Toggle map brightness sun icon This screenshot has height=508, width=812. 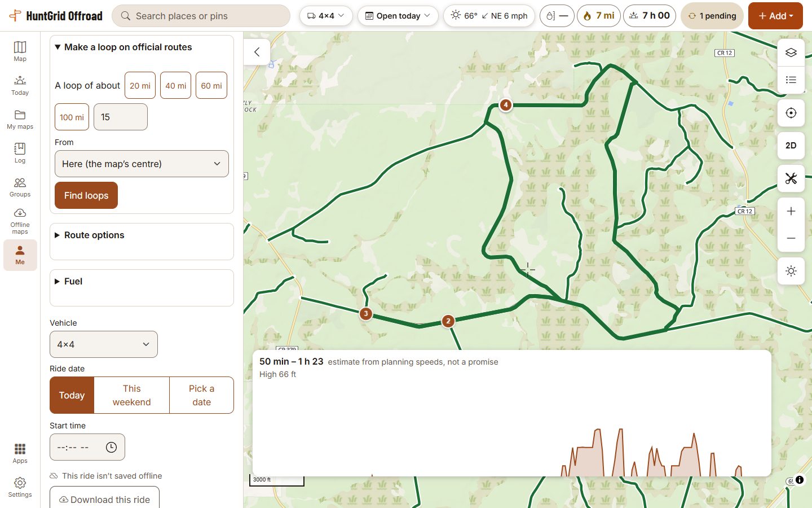click(x=791, y=271)
